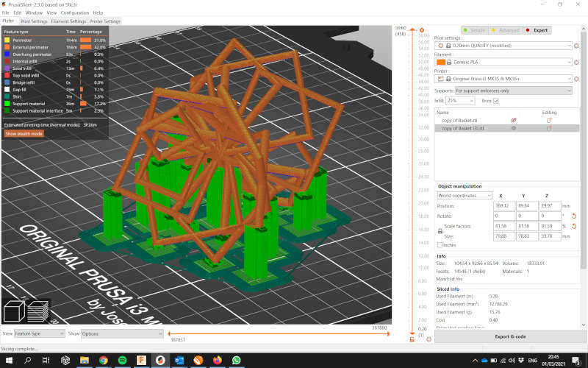Open the Help menu
This screenshot has width=588, height=368.
[98, 13]
